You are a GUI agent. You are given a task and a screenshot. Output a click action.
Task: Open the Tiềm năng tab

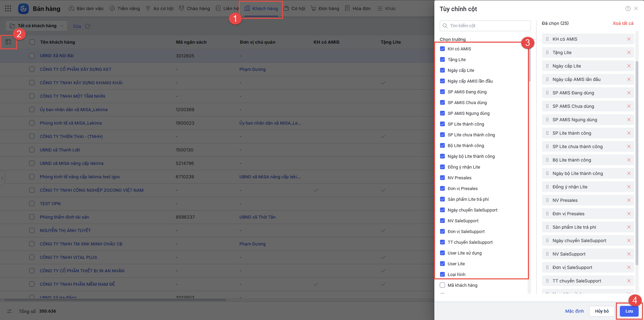click(x=125, y=8)
